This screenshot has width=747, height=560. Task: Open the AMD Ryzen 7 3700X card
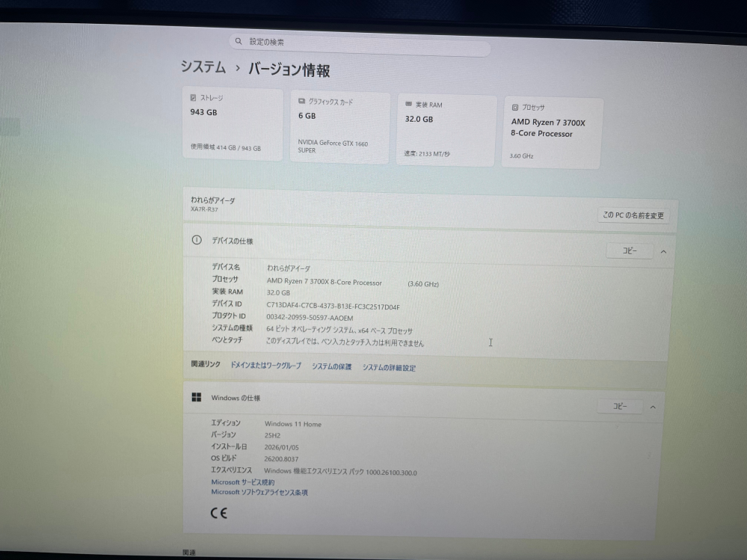[553, 133]
